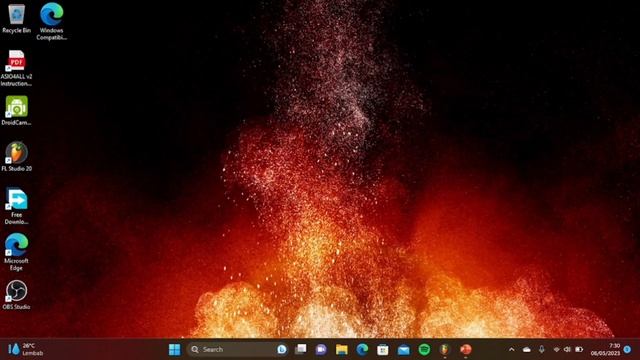
Task: Open the Windows Start menu
Action: [174, 349]
